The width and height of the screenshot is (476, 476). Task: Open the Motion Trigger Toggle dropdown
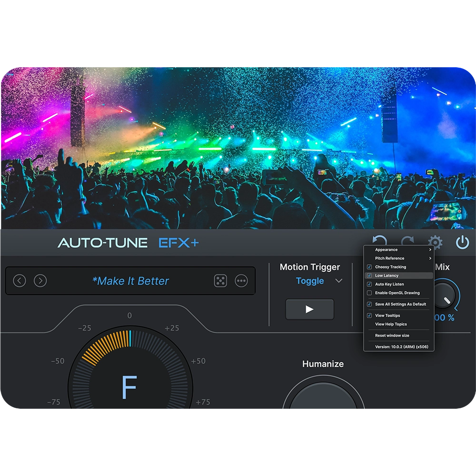click(x=338, y=281)
